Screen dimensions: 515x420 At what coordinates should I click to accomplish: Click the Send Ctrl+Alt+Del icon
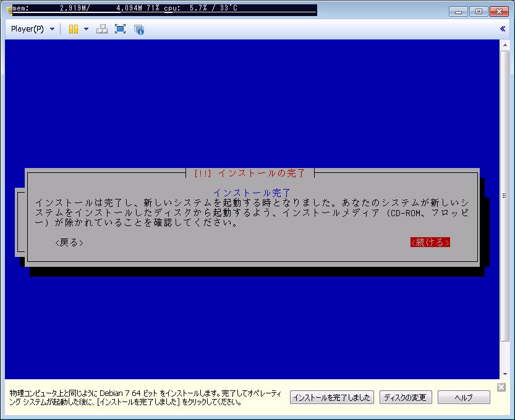pyautogui.click(x=102, y=29)
